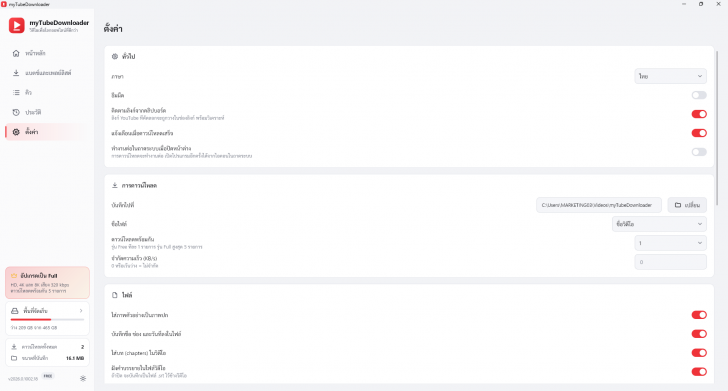728x391 pixels.
Task: Click the disk drive icon in storage card
Action: (x=15, y=311)
